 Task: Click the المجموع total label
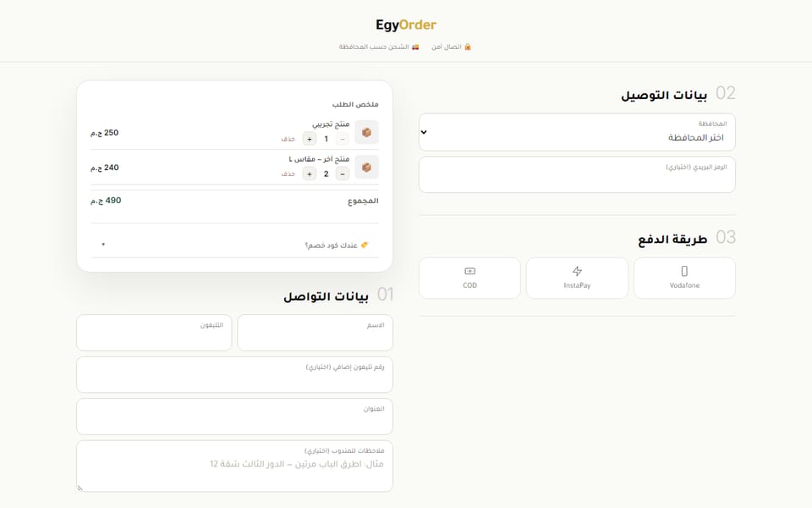point(363,201)
